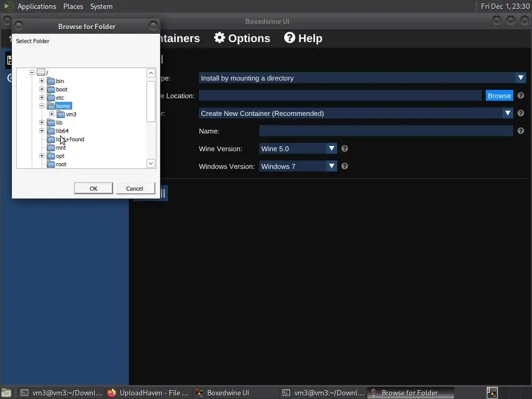Viewport: 532px width, 399px height.
Task: Click the folder tree scrollbar thumb
Action: coord(151,101)
